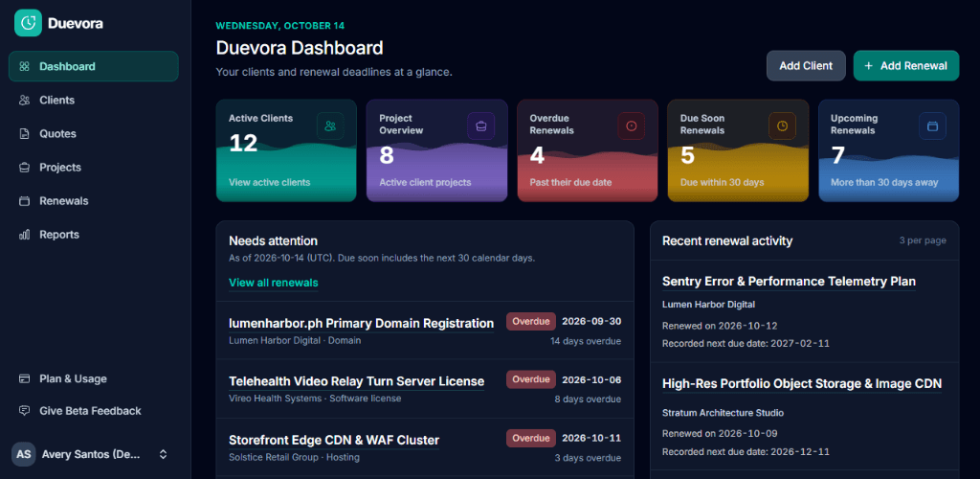Viewport: 980px width, 479px height.
Task: Open Sentry Error & Performance Telemetry Plan
Action: click(789, 282)
